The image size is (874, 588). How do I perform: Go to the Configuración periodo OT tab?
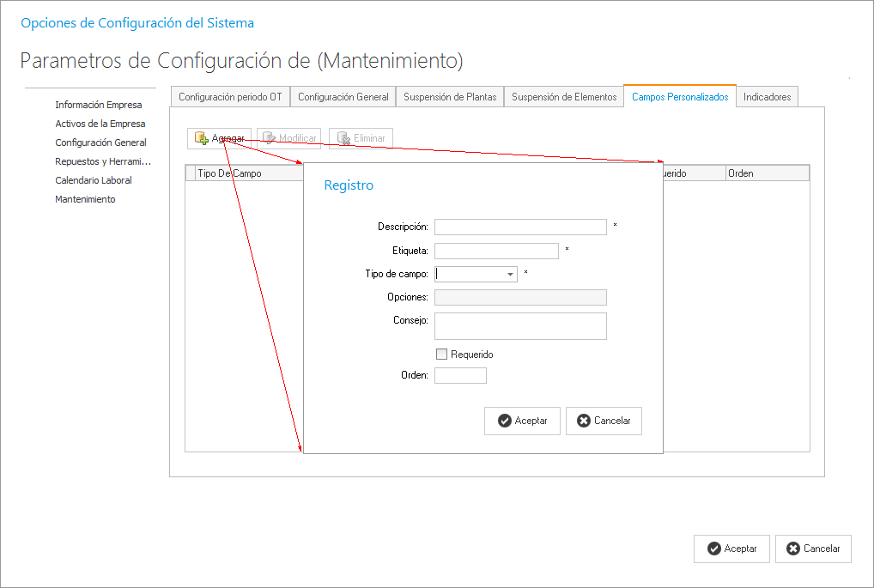click(x=230, y=97)
